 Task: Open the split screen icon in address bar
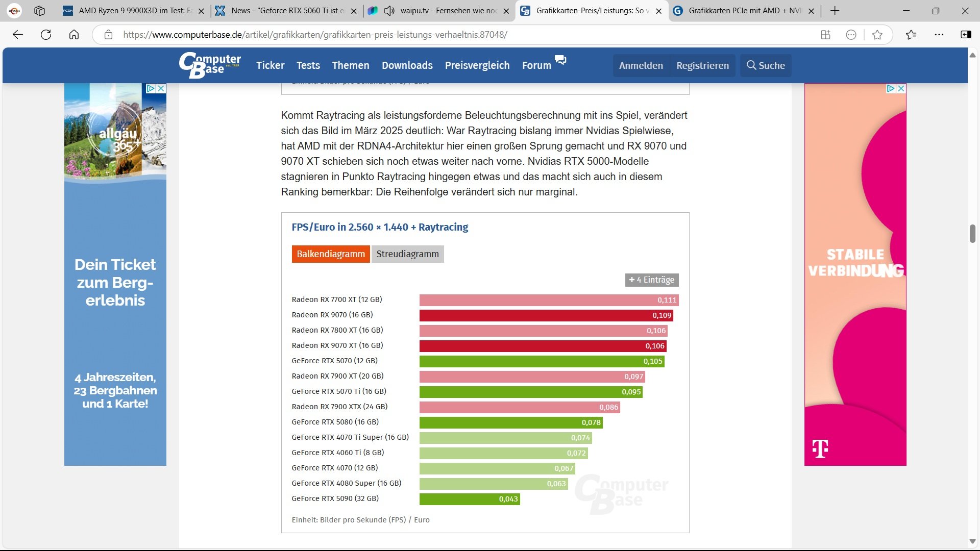(825, 35)
